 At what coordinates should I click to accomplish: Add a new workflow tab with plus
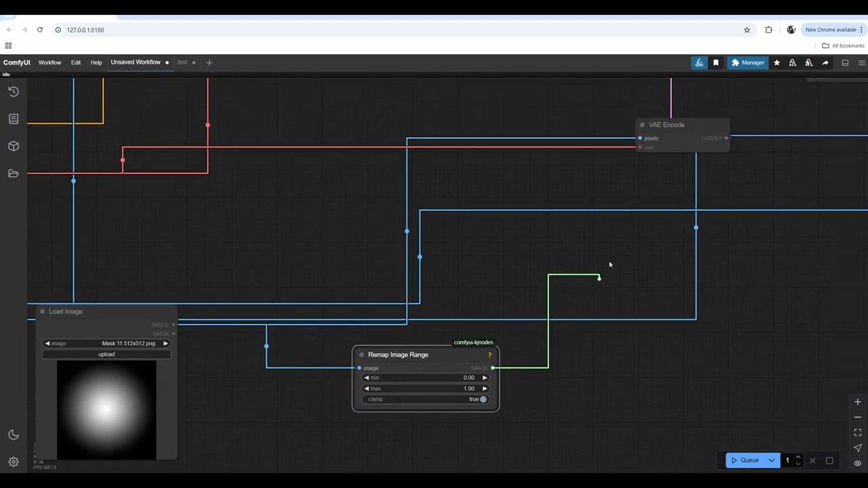[209, 62]
